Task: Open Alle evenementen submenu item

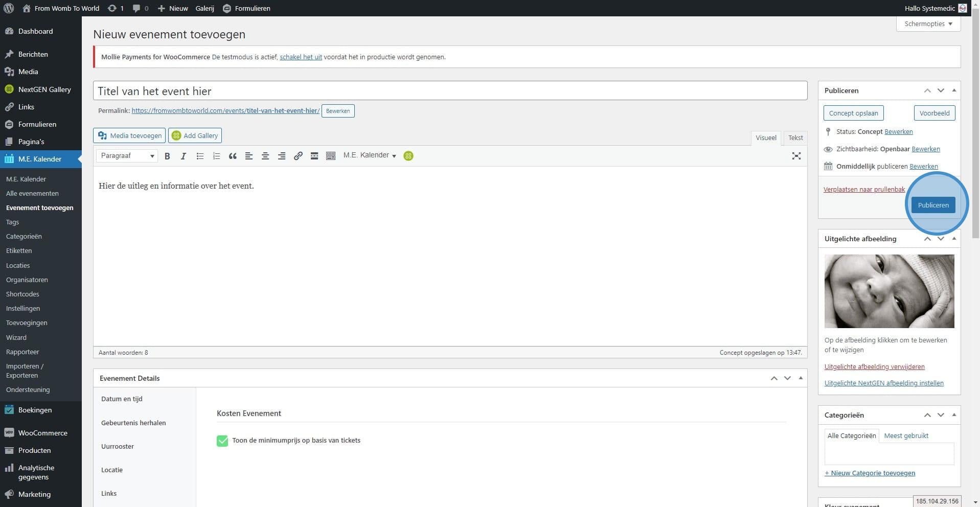Action: [32, 193]
